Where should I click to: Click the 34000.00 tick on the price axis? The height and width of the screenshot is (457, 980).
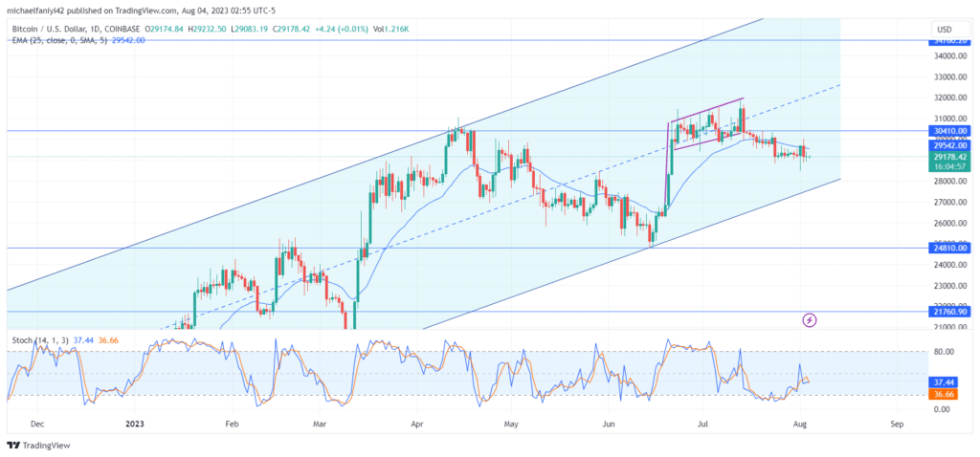click(x=950, y=56)
